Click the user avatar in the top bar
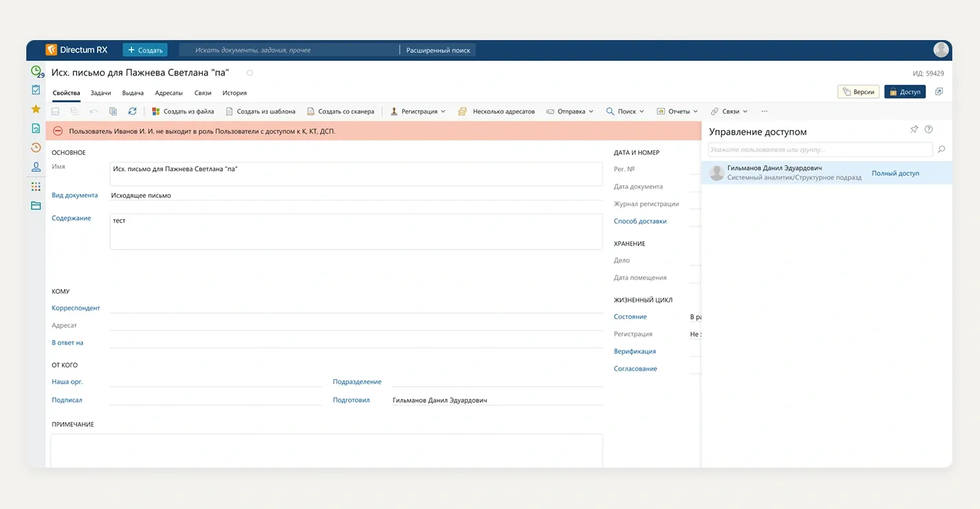Screen dimensions: 980x509 pos(941,50)
